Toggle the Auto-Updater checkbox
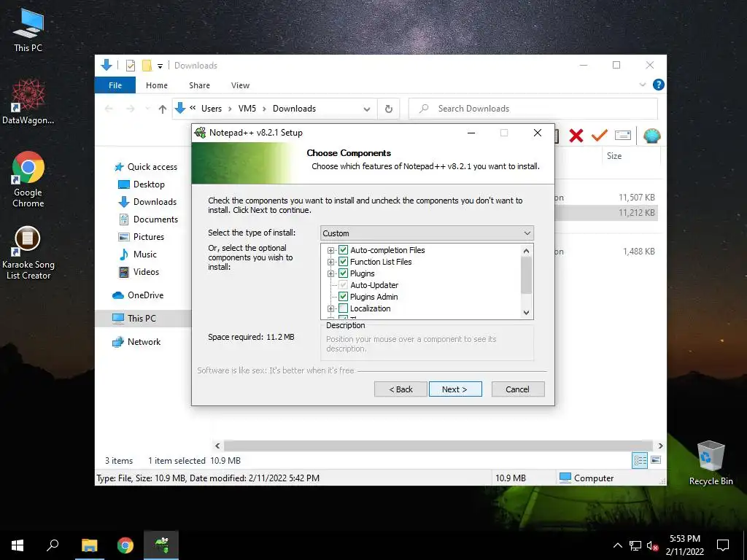747x560 pixels. (x=343, y=285)
